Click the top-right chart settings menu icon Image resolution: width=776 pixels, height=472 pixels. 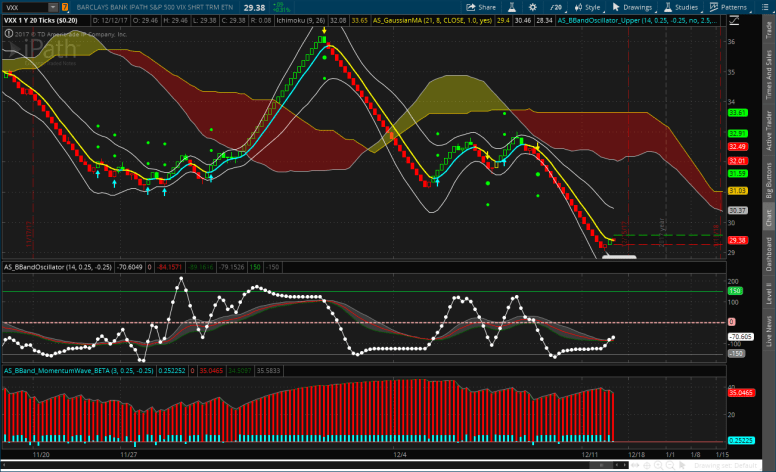click(x=767, y=6)
